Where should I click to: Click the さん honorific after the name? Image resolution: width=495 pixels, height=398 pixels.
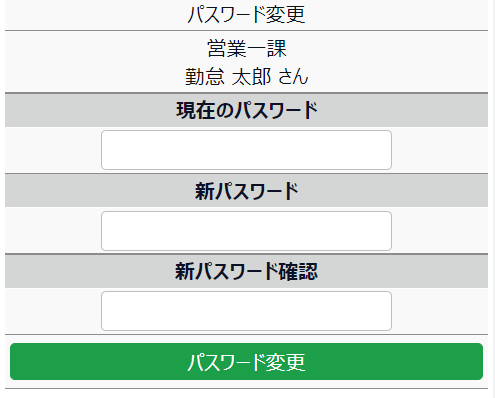(293, 76)
